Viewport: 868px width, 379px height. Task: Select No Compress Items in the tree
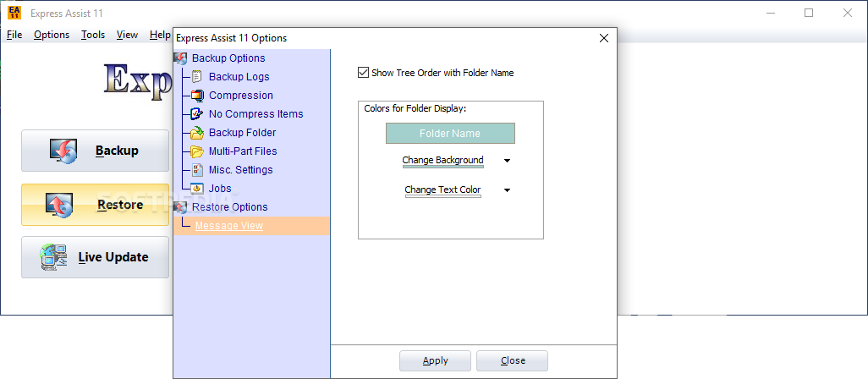tap(255, 114)
